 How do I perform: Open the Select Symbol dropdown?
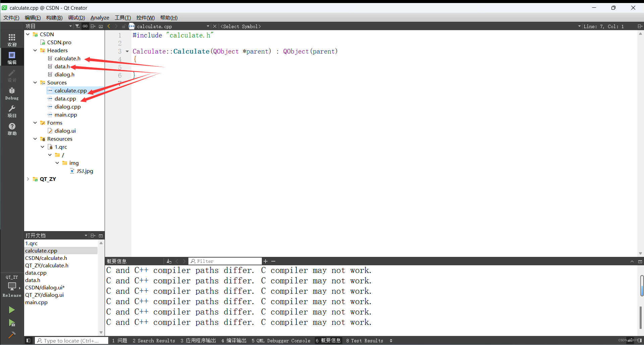tap(401, 26)
